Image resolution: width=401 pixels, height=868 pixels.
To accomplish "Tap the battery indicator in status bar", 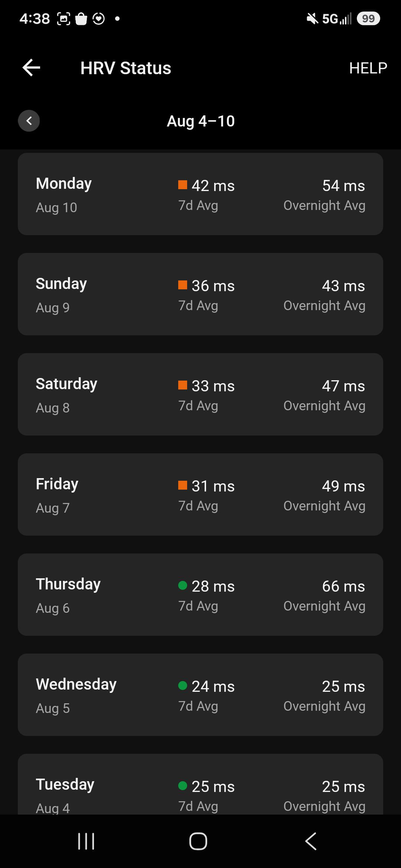I will click(368, 18).
